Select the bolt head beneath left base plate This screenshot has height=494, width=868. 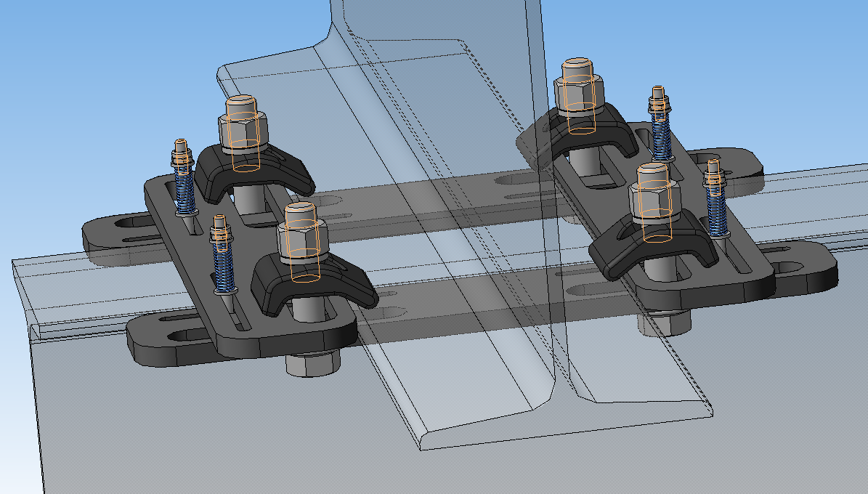coord(313,364)
